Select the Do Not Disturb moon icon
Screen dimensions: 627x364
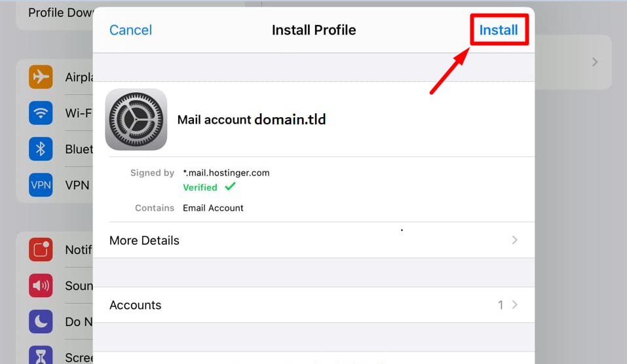[x=41, y=322]
